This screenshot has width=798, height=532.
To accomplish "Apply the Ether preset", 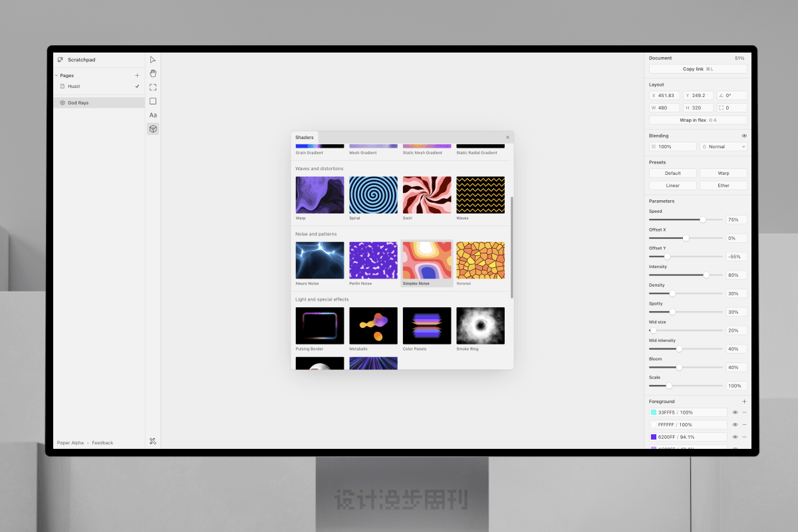I will [x=723, y=186].
